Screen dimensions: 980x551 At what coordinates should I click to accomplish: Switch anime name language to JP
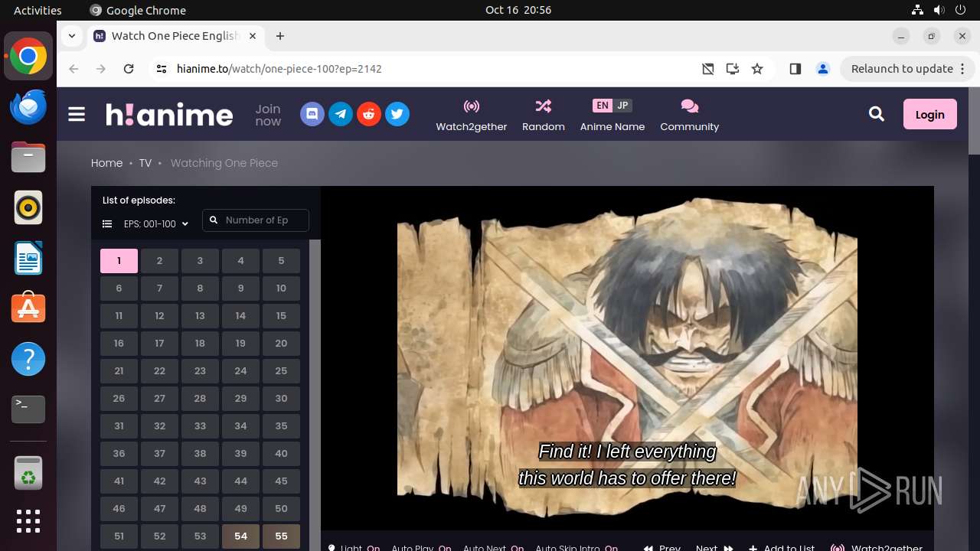click(622, 106)
